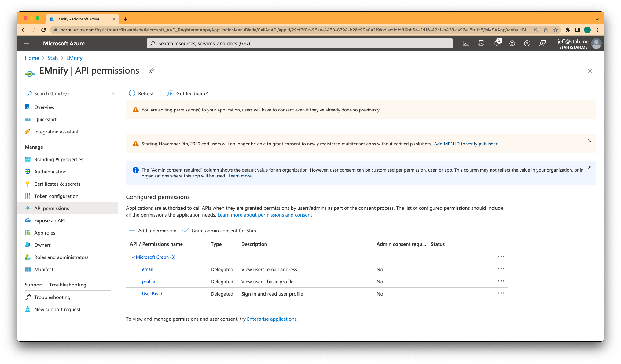Collapse the left sidebar menu
Screen dimensions: 621x364
point(112,93)
